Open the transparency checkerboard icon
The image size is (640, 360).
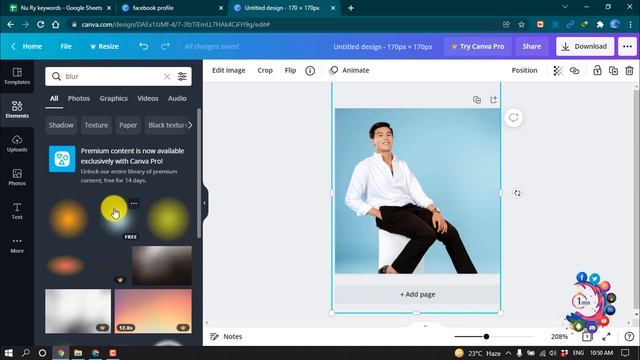pos(558,71)
